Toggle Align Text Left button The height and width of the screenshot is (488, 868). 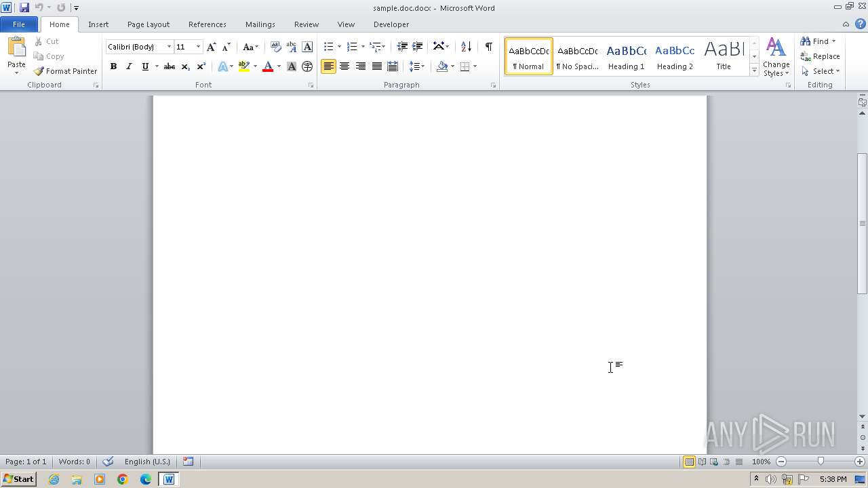[328, 66]
